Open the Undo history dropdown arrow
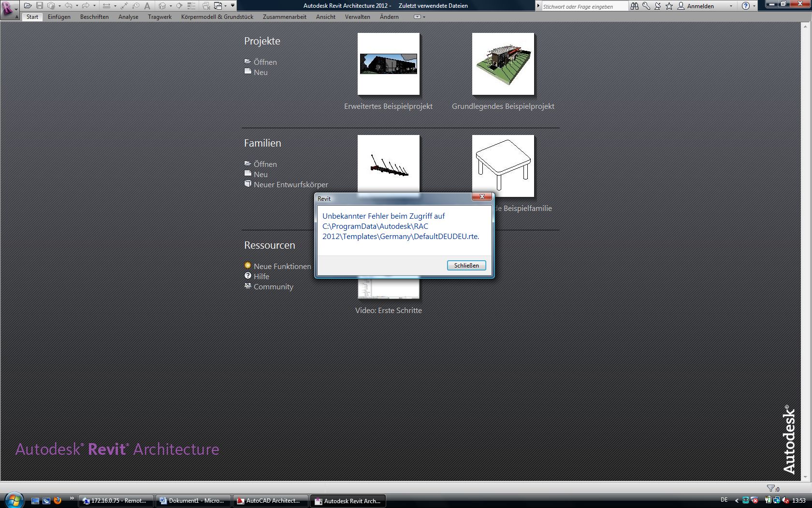 [77, 6]
